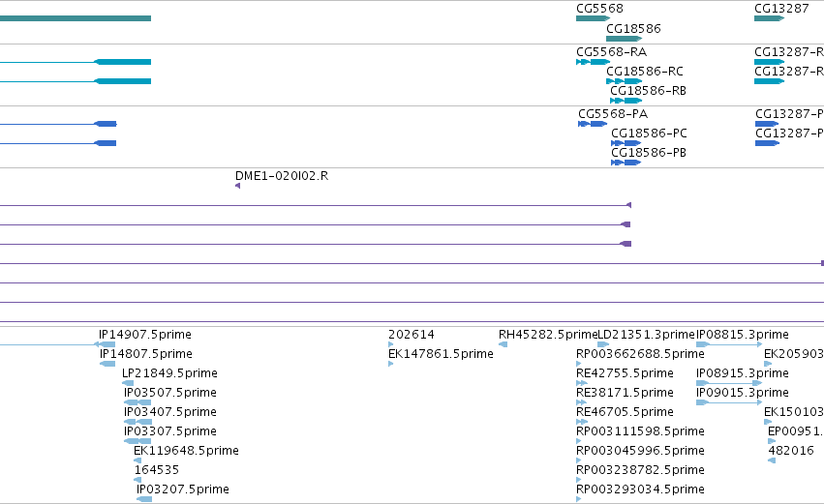The height and width of the screenshot is (504, 824).
Task: Select the IP08915.3prime EST label
Action: [743, 373]
